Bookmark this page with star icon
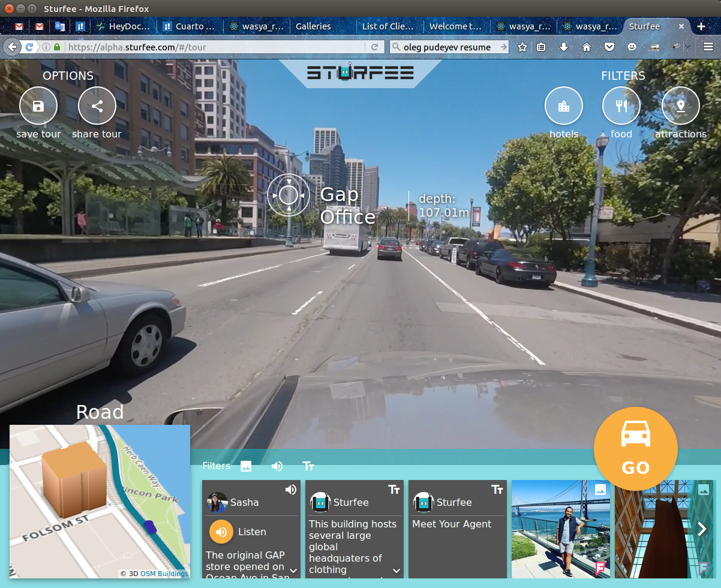Image resolution: width=721 pixels, height=588 pixels. pos(522,47)
